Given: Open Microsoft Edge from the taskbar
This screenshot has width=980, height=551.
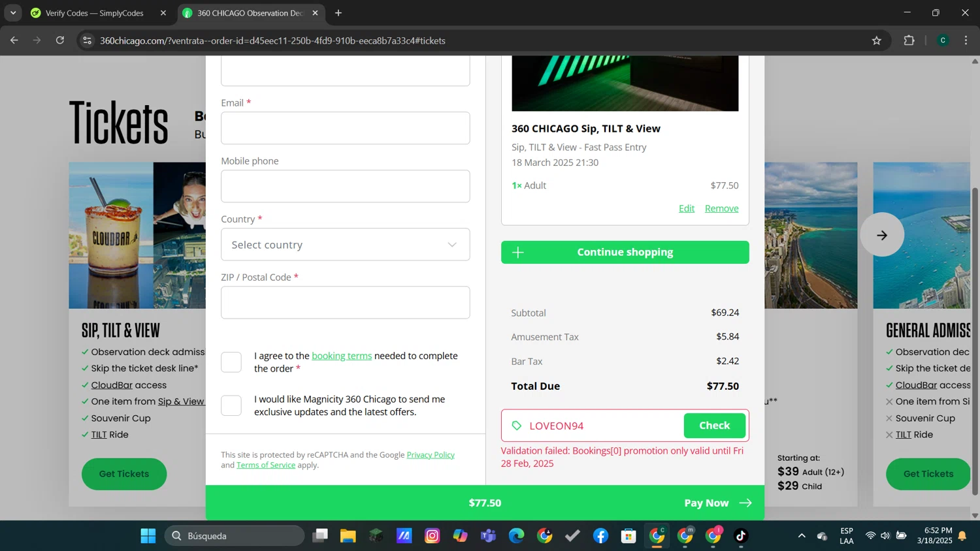Looking at the screenshot, I should (x=516, y=536).
